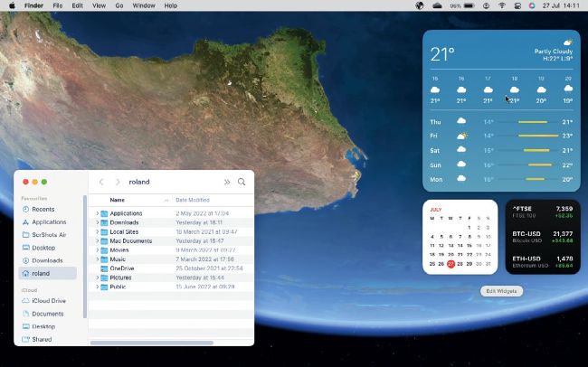Select Recents in Finder sidebar
This screenshot has width=588, height=367.
coord(43,209)
